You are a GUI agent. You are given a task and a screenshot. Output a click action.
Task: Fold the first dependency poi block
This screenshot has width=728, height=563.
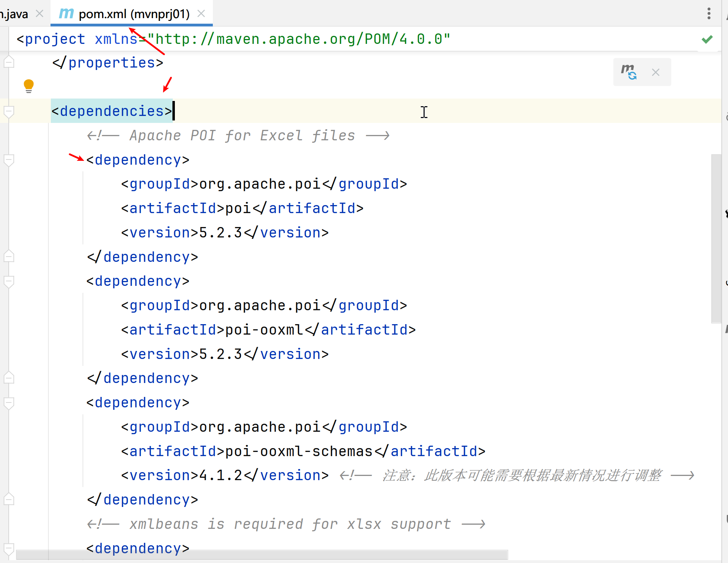(9, 160)
